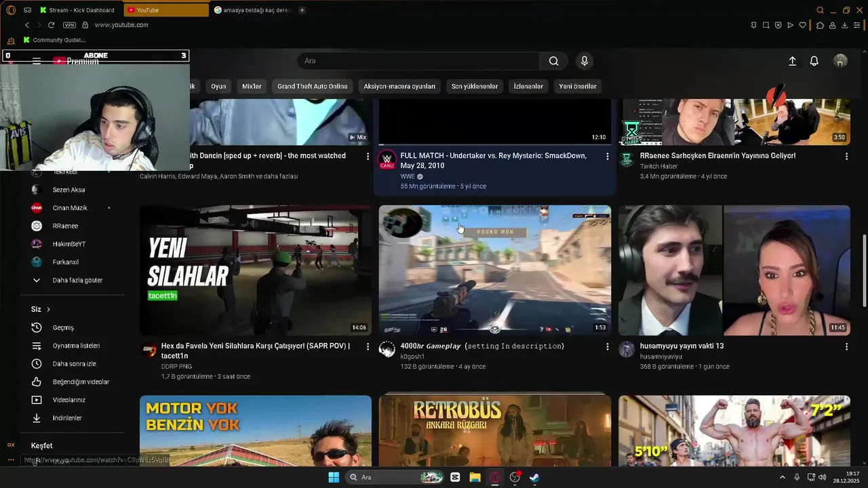Select 'Aksiyon-macera oyunları' chip
This screenshot has height=488, width=868.
[x=399, y=86]
